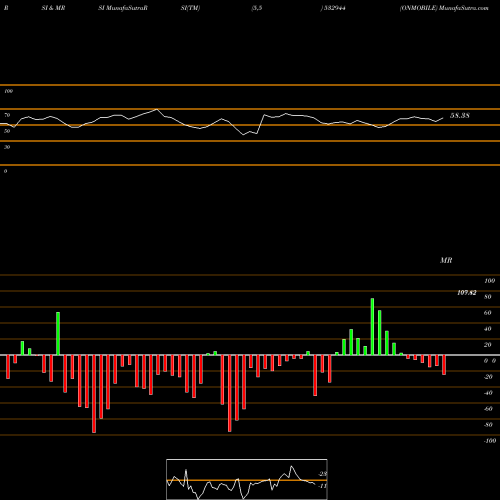This screenshot has width=500, height=500.
Task: Open the mini overview chart thumbnail
Action: point(247,479)
